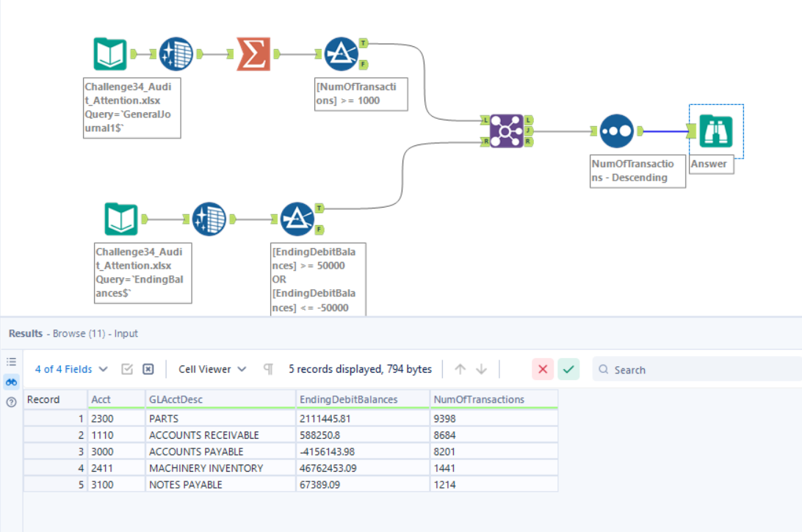Select the Browse tool labeled Answer
802x532 pixels.
point(716,131)
